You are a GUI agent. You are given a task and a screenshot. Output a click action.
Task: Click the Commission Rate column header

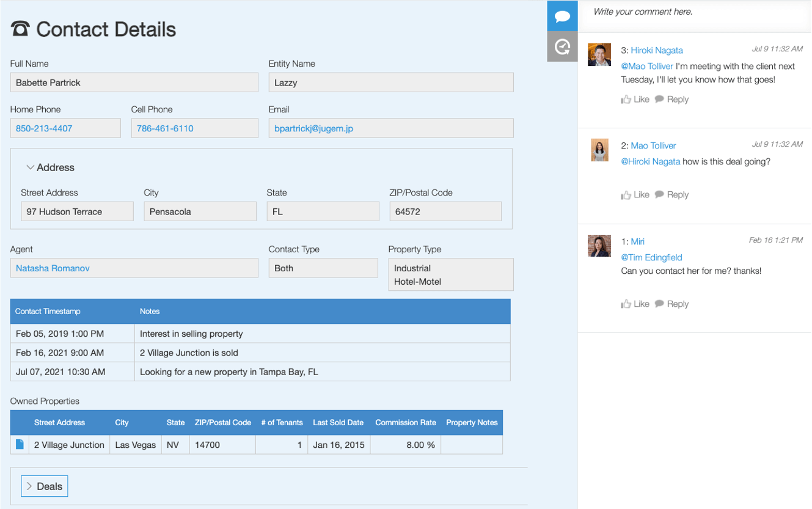point(406,422)
